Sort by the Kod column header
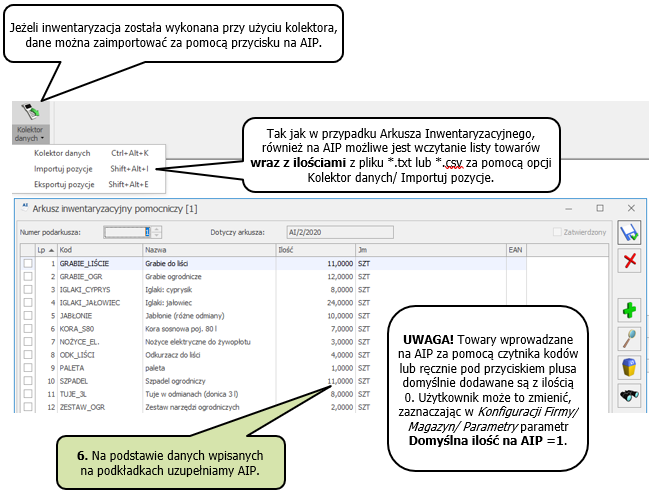This screenshot has width=661, height=502. click(100, 250)
